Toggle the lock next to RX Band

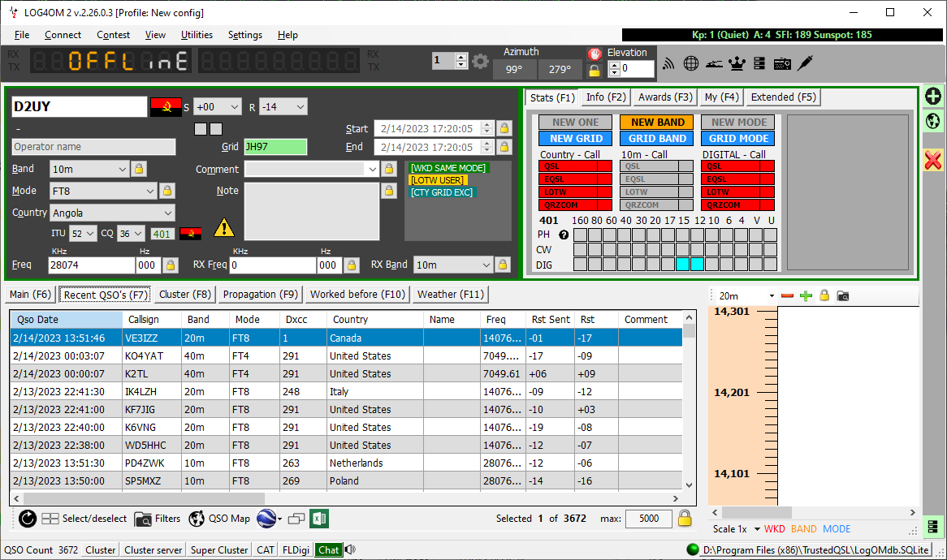(x=502, y=265)
